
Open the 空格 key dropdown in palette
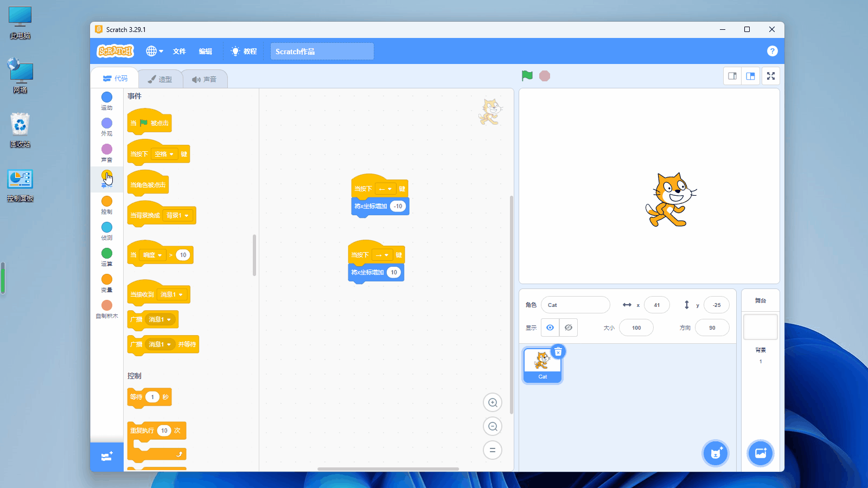click(164, 155)
